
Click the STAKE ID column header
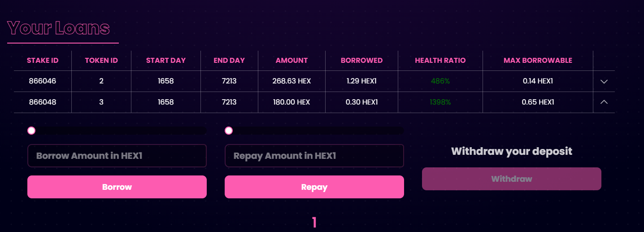coord(43,61)
